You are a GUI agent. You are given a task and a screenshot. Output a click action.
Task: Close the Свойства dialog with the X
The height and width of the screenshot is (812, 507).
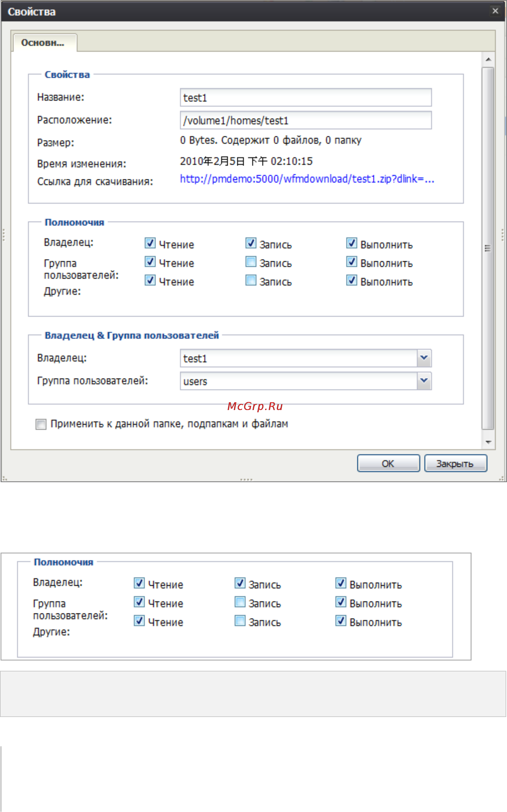(495, 11)
